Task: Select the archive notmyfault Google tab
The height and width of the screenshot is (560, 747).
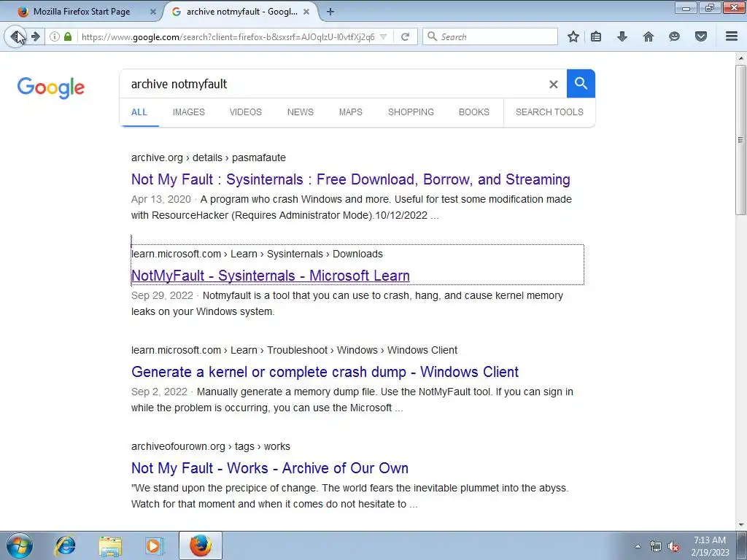Action: pyautogui.click(x=241, y=12)
